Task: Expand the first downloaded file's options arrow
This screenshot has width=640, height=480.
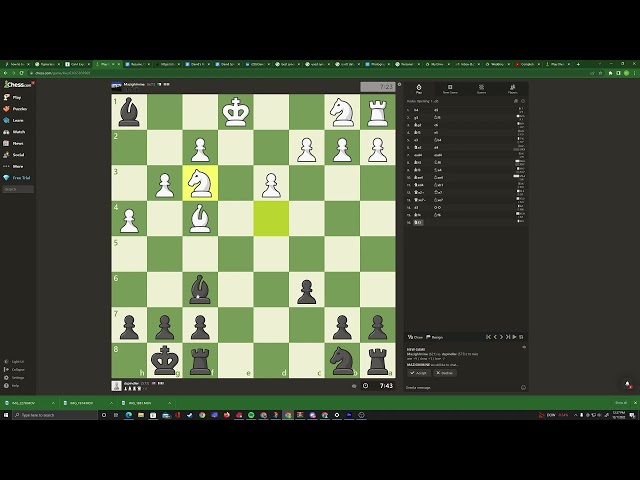Action: coord(53,403)
